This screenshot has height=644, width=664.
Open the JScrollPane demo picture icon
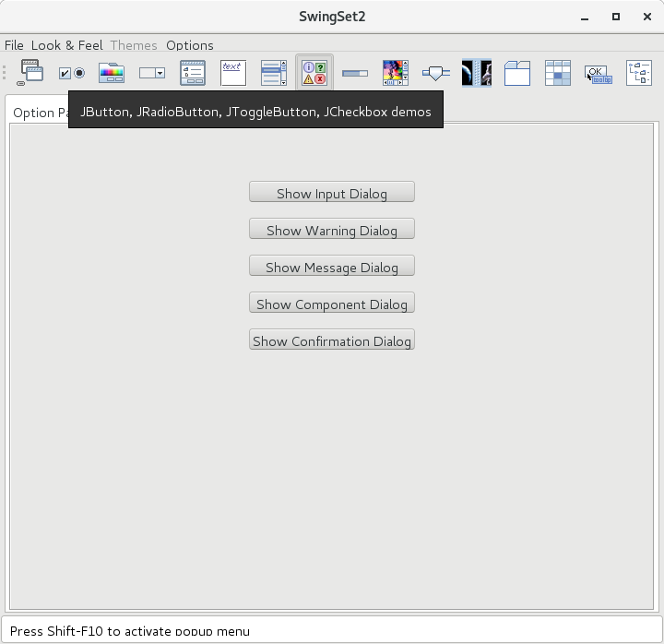click(396, 73)
